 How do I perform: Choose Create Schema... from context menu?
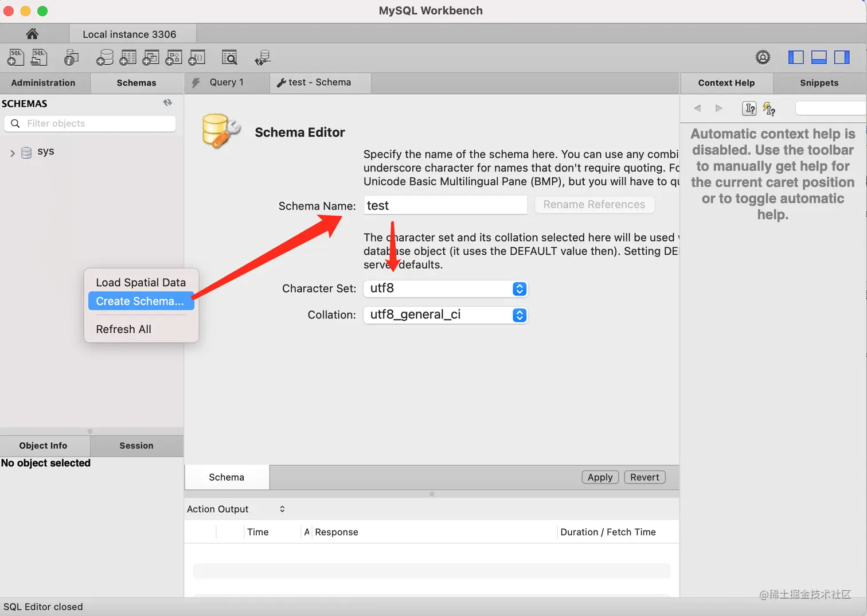(141, 301)
